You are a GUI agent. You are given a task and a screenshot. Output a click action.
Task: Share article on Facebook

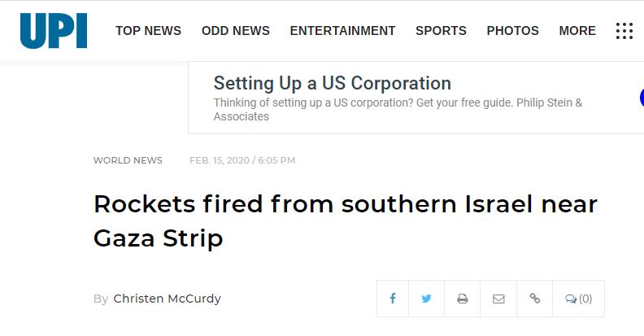pyautogui.click(x=393, y=299)
